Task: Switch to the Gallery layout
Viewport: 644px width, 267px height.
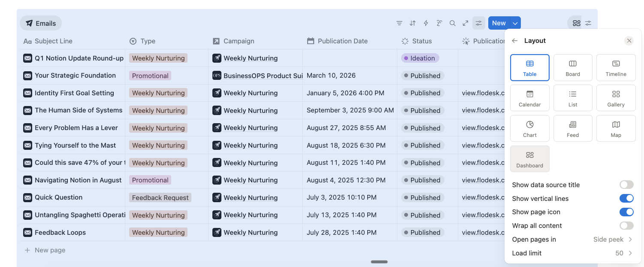Action: (x=616, y=98)
